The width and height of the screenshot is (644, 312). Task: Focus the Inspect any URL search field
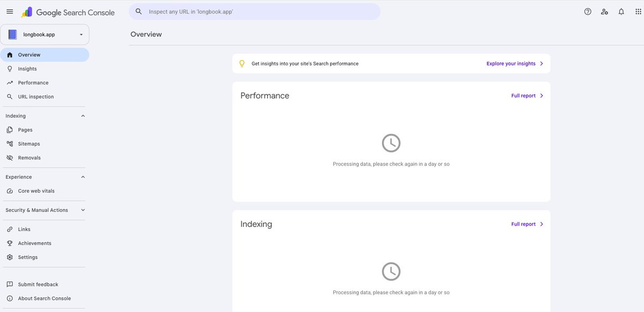pos(254,11)
